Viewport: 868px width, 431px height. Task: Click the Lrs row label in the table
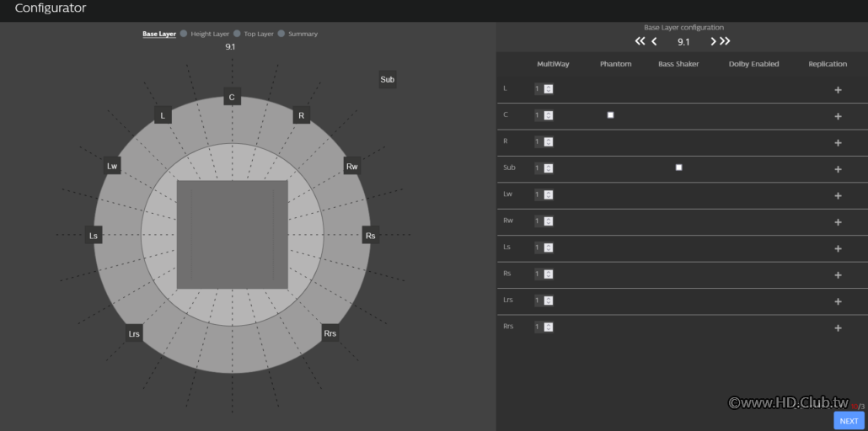pos(508,300)
